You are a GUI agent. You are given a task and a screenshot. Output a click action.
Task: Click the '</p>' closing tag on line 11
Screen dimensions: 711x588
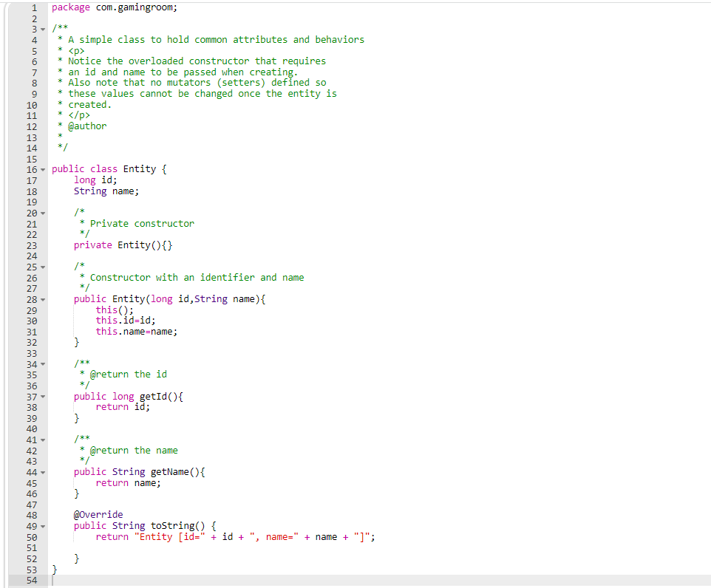(x=79, y=115)
